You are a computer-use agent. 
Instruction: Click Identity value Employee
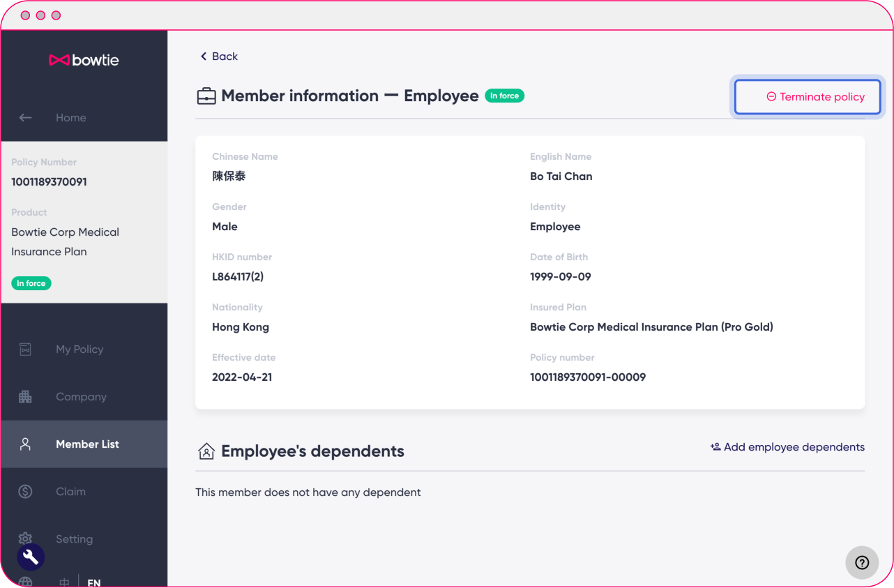click(x=555, y=227)
